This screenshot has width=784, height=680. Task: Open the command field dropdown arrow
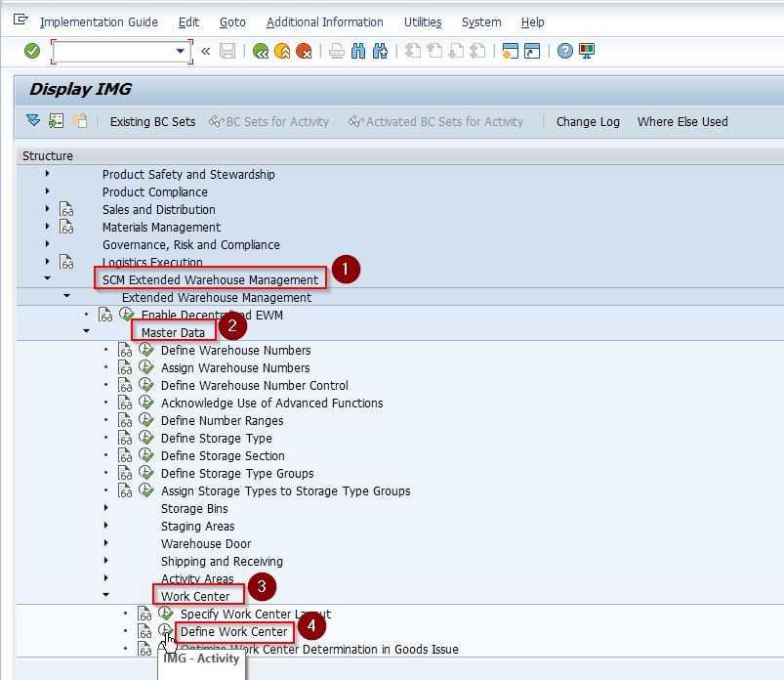(x=180, y=51)
